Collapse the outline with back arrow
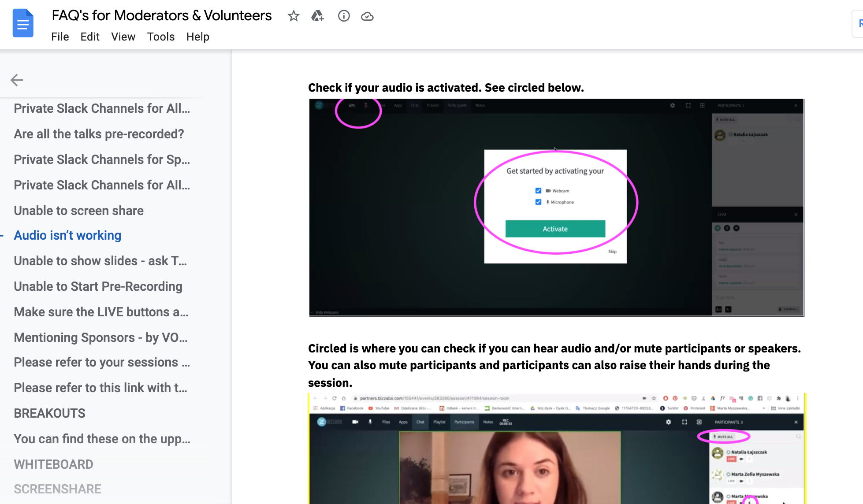The width and height of the screenshot is (863, 504). coord(17,80)
